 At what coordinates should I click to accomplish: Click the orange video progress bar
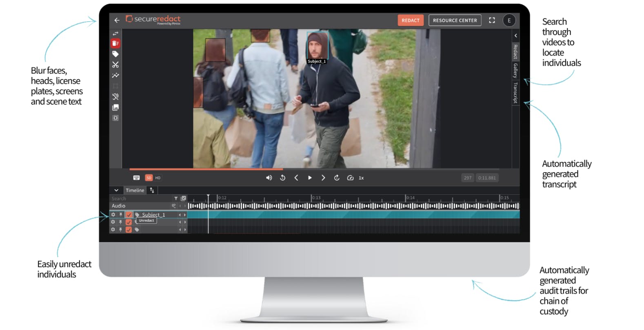pos(206,169)
